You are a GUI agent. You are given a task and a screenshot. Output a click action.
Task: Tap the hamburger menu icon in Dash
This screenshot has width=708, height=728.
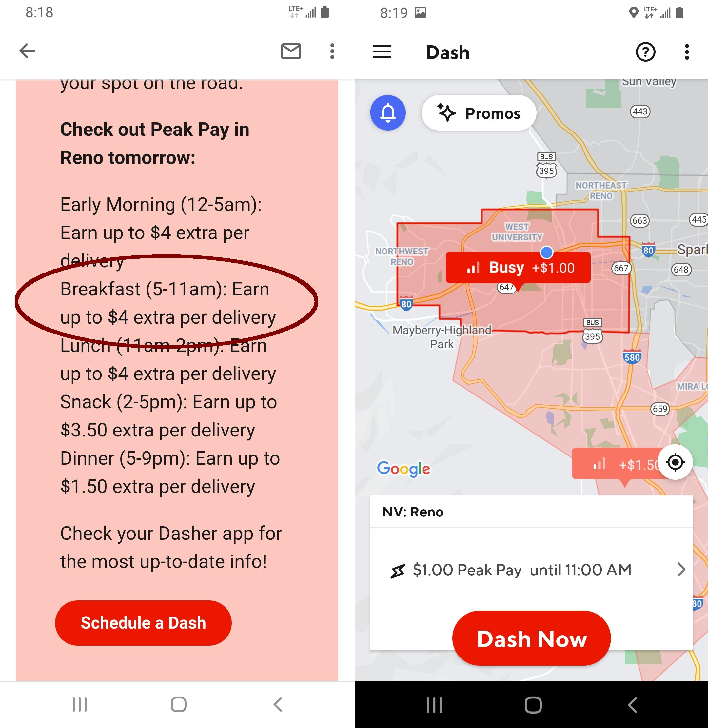pos(384,51)
